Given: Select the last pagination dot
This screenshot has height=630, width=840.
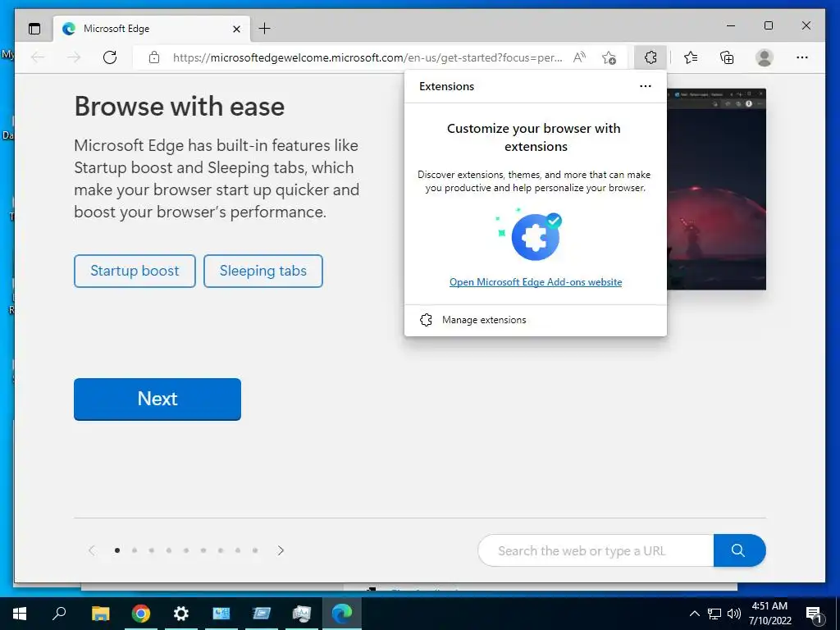Looking at the screenshot, I should pos(255,550).
